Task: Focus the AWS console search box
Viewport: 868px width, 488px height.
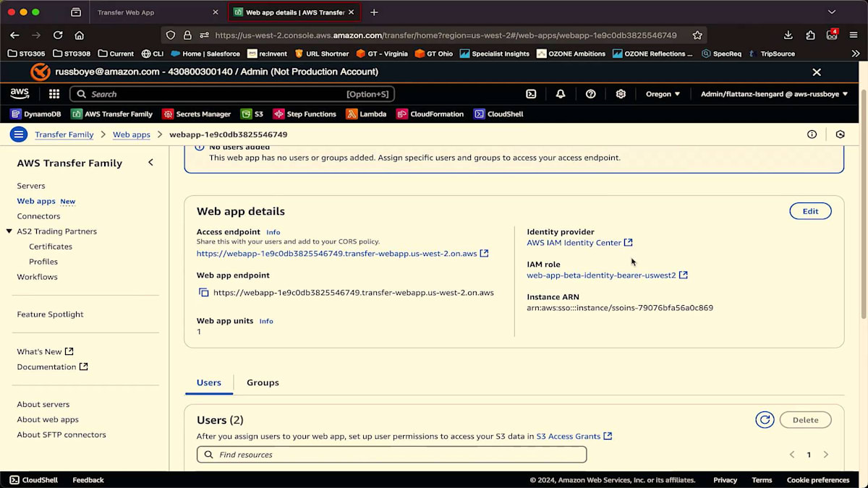Action: [x=232, y=94]
